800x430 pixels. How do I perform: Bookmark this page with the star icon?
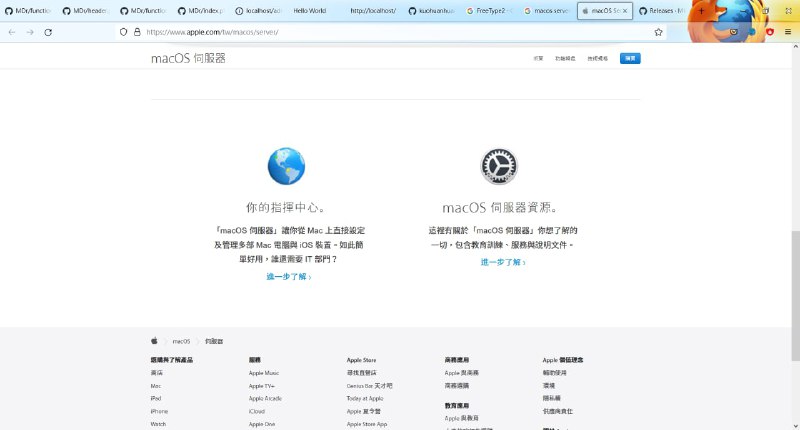click(x=658, y=32)
